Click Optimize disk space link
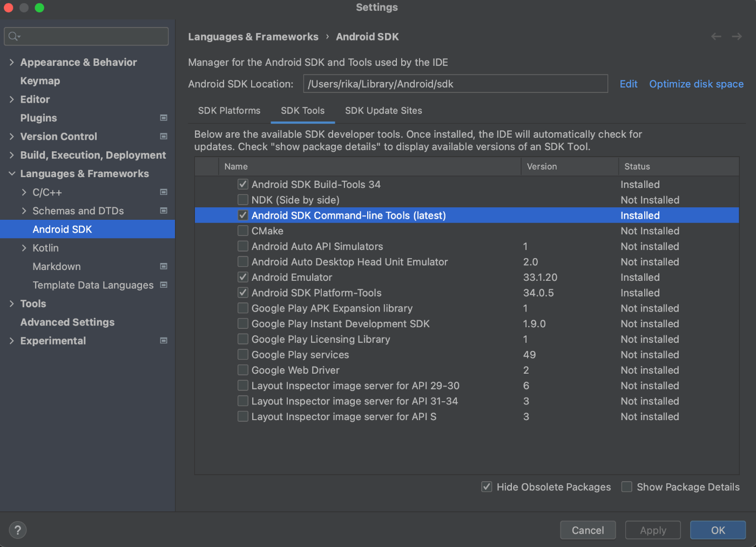 click(x=696, y=84)
